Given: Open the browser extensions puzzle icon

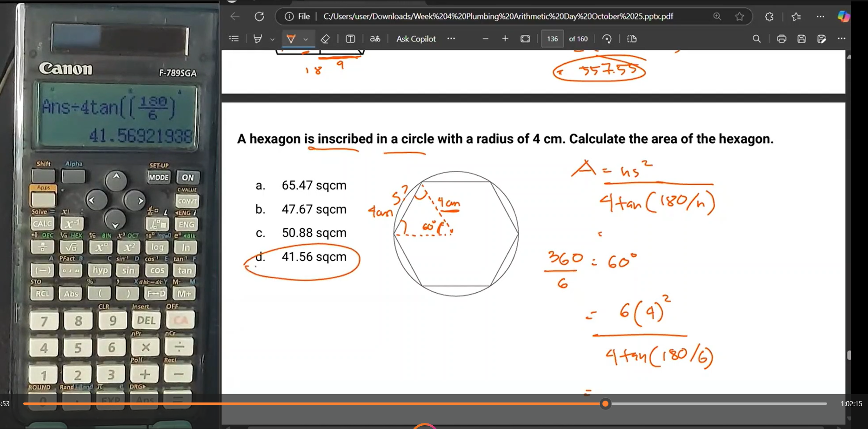Looking at the screenshot, I should (x=769, y=17).
